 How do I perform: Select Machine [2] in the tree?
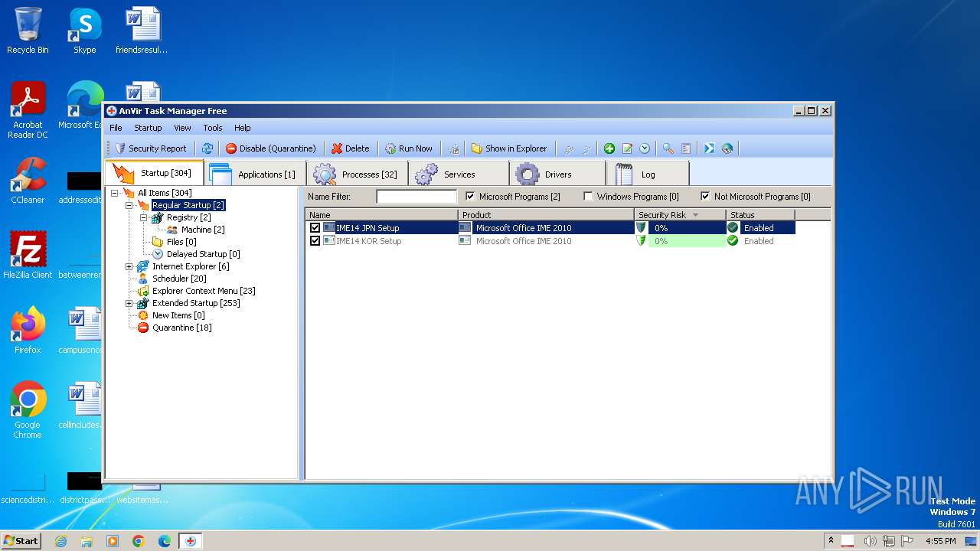pyautogui.click(x=203, y=230)
